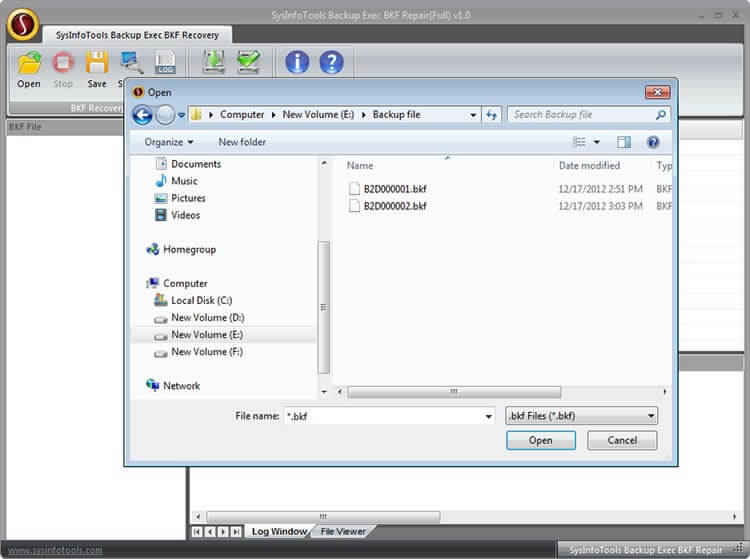
Task: Click the green checkmark toolbar icon
Action: coord(249,62)
